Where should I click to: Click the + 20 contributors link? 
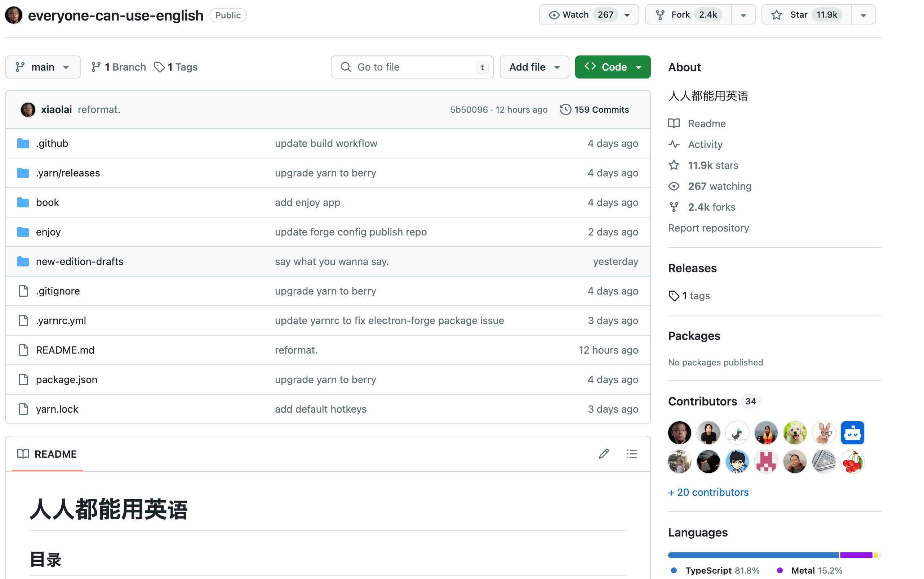click(708, 493)
